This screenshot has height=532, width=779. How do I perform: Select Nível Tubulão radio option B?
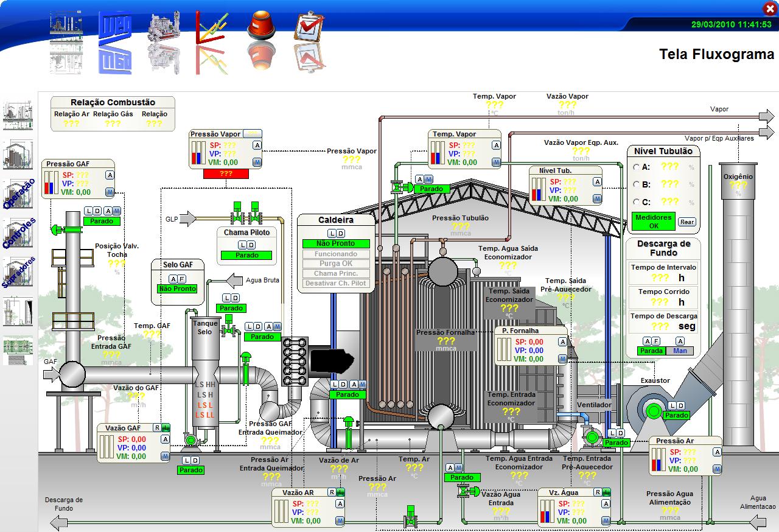[637, 184]
